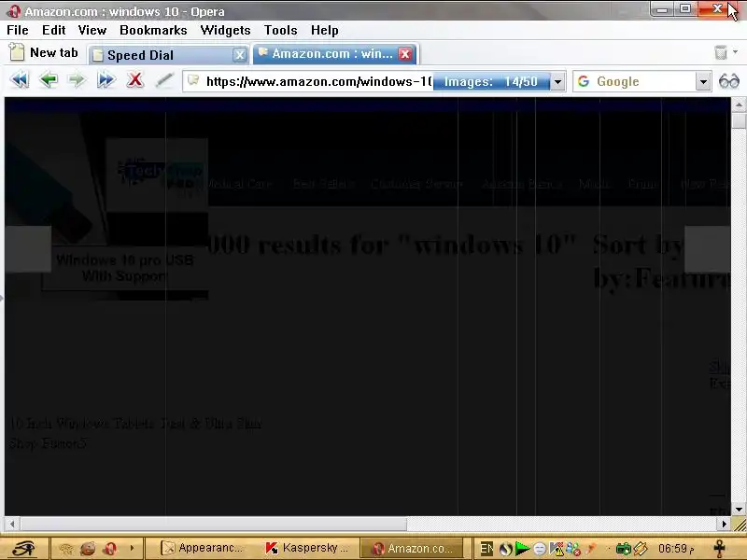Switch to the Appearance taskbar window

tap(202, 548)
